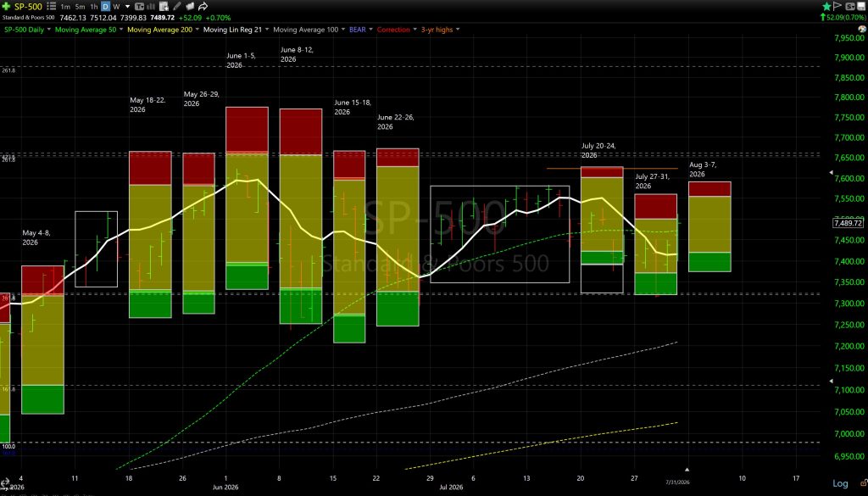The height and width of the screenshot is (496, 868).
Task: Click the 7,950.00 price axis label
Action: click(849, 38)
